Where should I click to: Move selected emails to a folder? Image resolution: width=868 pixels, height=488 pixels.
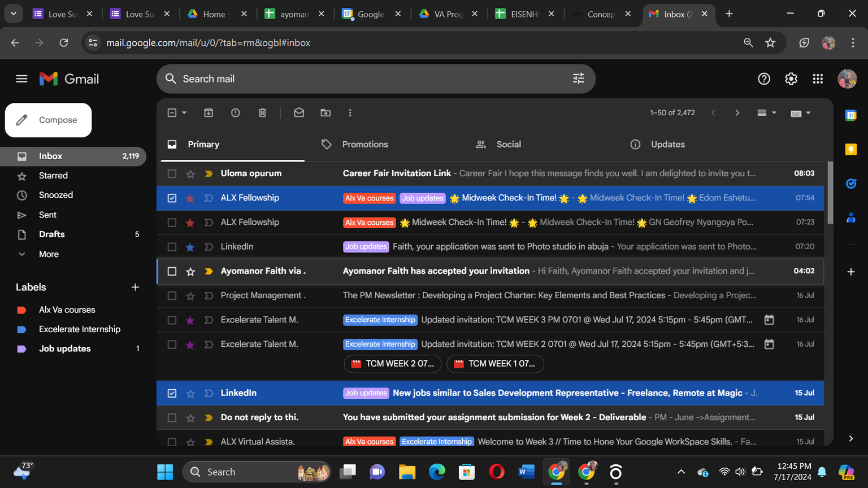coord(325,113)
